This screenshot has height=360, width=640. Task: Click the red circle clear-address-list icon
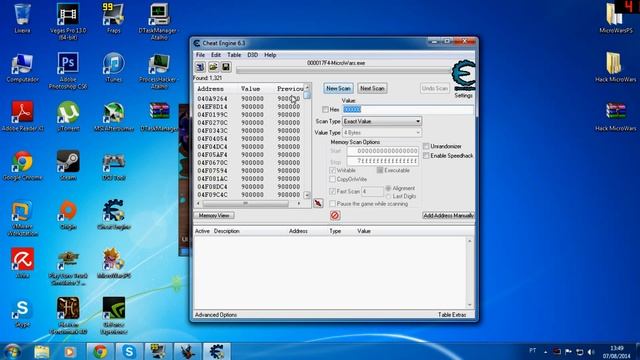tap(335, 216)
